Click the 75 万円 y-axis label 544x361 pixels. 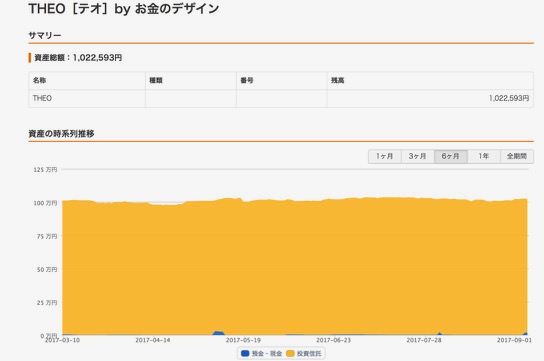(x=47, y=236)
